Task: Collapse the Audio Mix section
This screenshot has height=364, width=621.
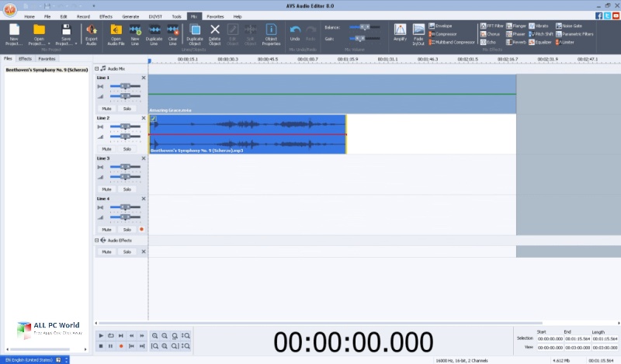Action: pyautogui.click(x=95, y=68)
